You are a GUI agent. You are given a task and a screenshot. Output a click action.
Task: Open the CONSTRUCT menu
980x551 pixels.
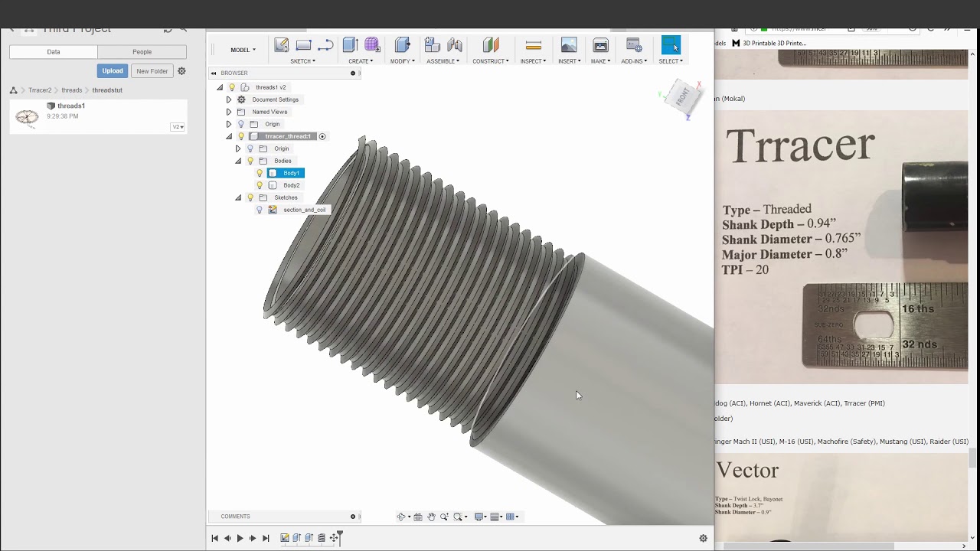click(491, 61)
